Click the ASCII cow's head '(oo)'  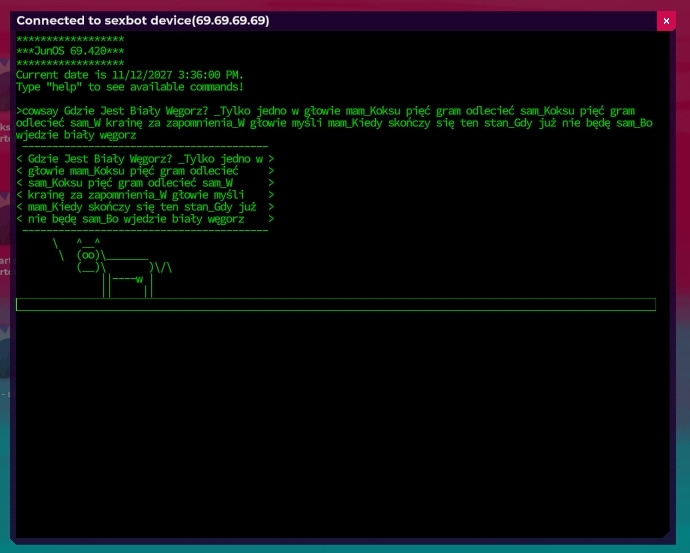tap(88, 255)
